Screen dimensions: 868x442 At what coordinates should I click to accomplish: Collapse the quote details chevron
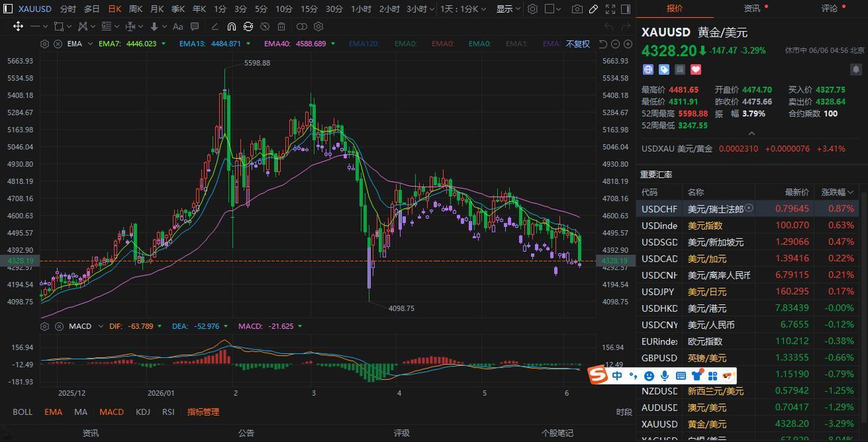[751, 133]
